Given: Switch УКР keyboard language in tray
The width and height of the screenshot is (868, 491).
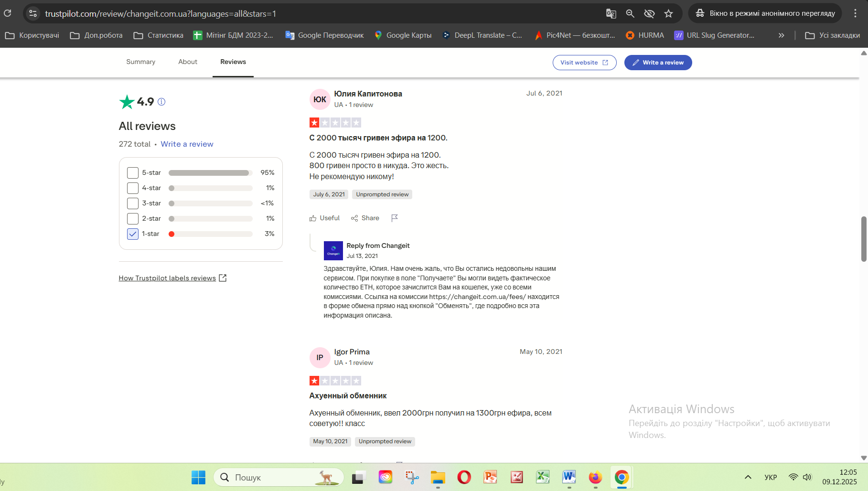Looking at the screenshot, I should point(771,477).
